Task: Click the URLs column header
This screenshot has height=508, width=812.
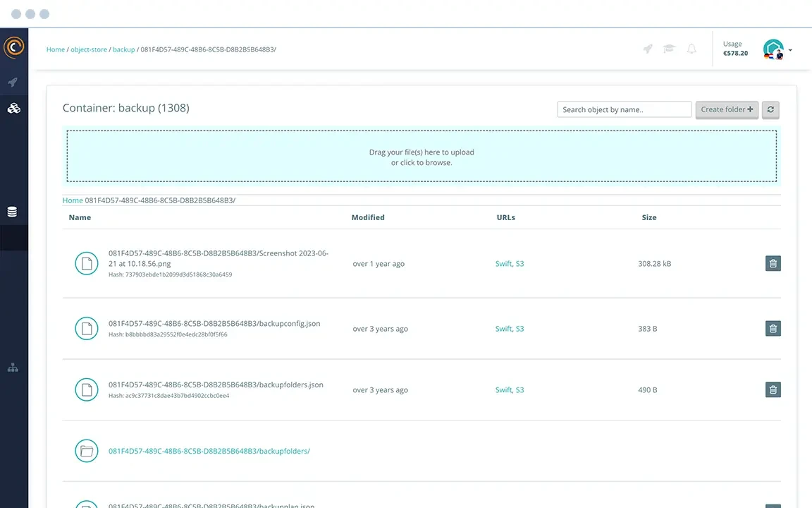Action: pos(506,218)
